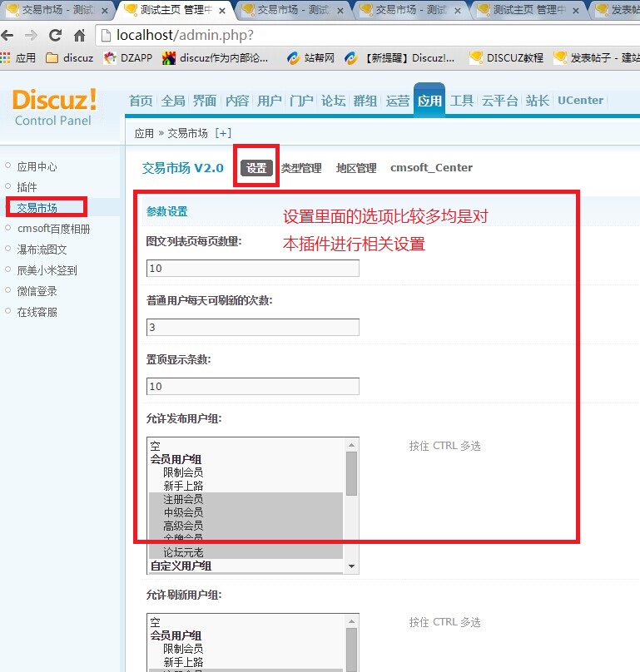This screenshot has width=640, height=672.
Task: Switch to the 地区管理 tab
Action: (x=356, y=168)
